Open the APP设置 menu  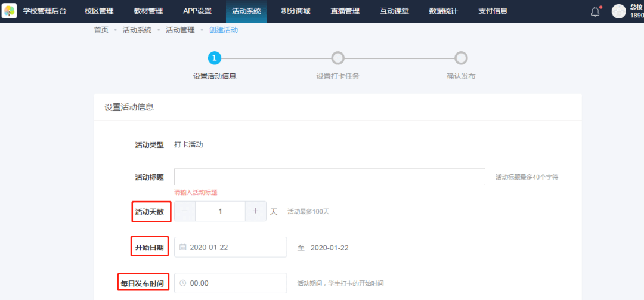pyautogui.click(x=197, y=11)
